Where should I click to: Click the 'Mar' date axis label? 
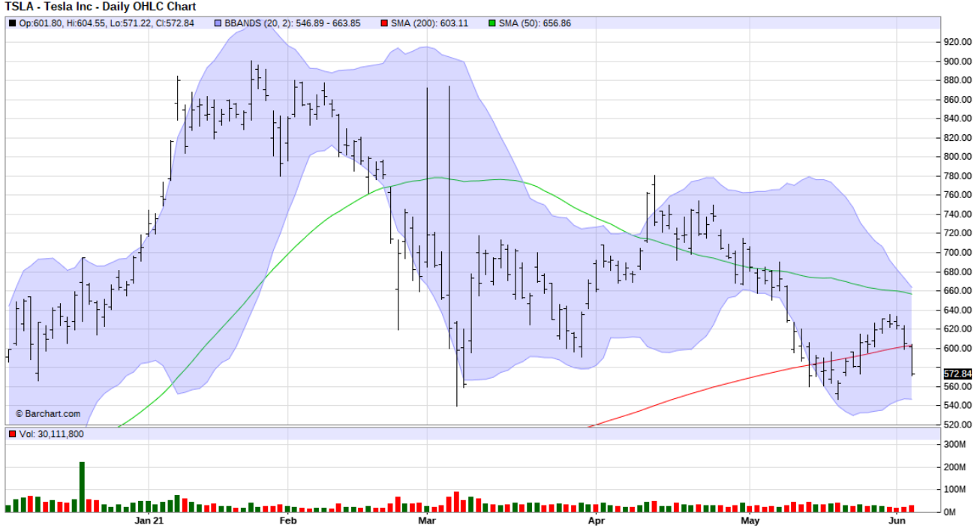[427, 520]
